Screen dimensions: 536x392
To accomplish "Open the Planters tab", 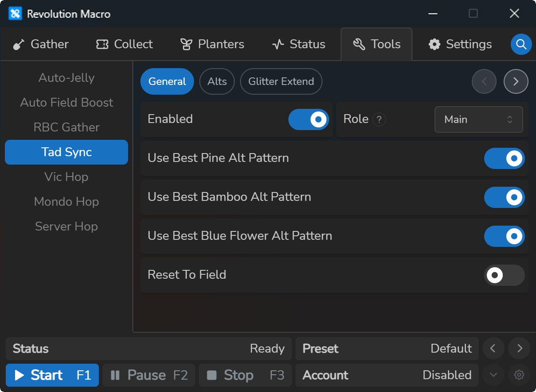I will [x=212, y=44].
